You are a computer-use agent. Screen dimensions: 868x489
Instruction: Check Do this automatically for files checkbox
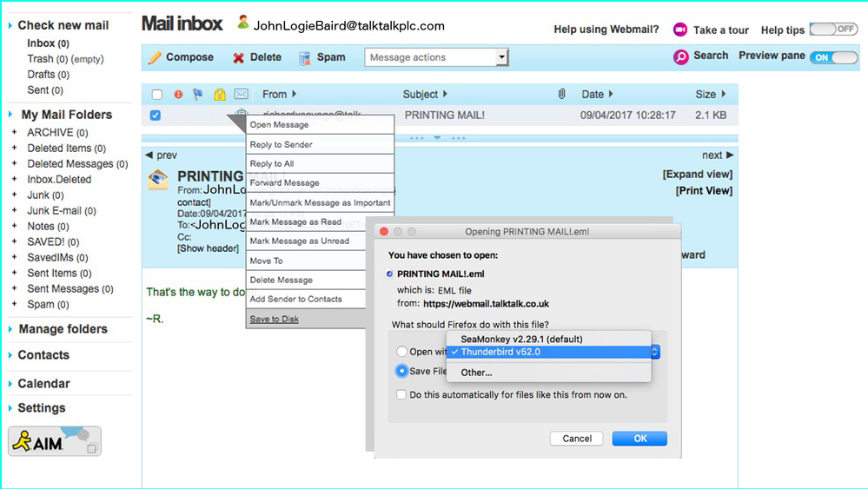[x=401, y=394]
